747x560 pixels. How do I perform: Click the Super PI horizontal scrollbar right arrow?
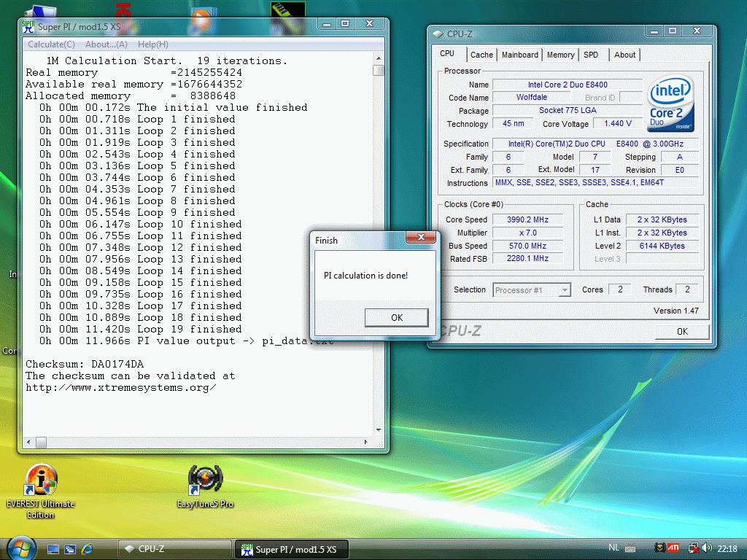(366, 443)
